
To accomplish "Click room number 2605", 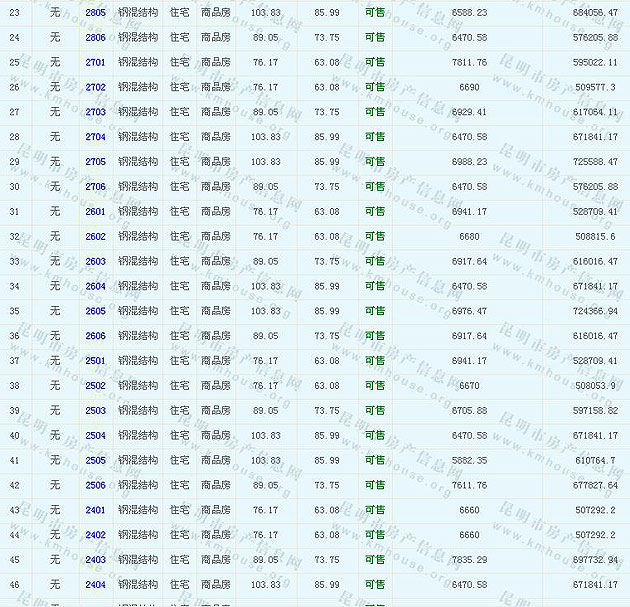I will click(x=95, y=311).
